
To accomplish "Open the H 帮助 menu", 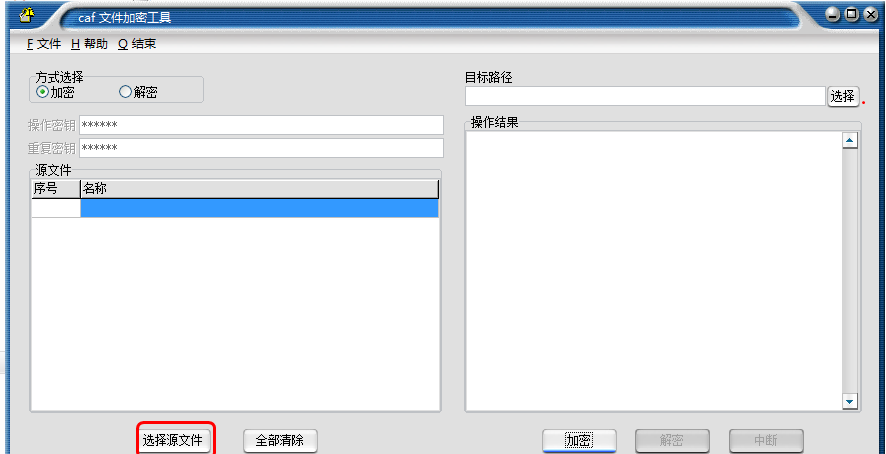I will coord(89,44).
